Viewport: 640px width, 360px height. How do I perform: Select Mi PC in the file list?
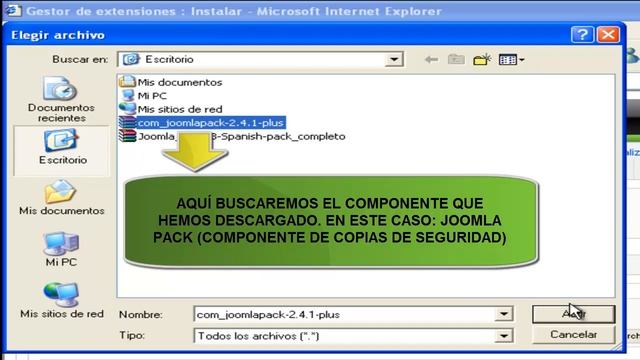[144, 96]
